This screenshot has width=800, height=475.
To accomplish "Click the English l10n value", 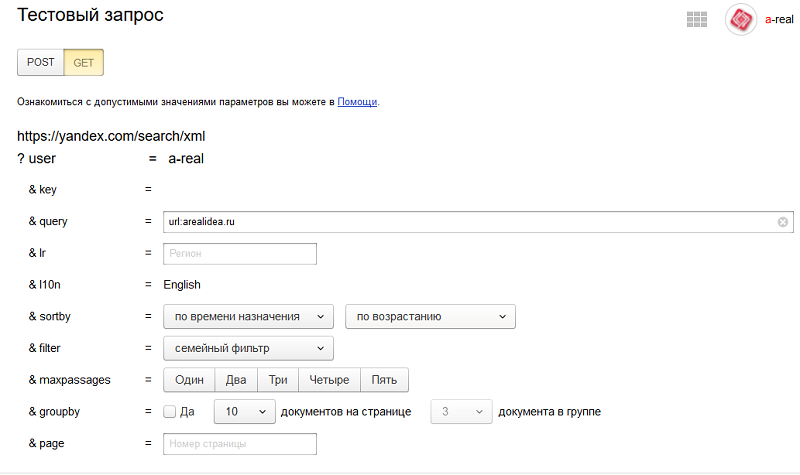I will click(182, 285).
